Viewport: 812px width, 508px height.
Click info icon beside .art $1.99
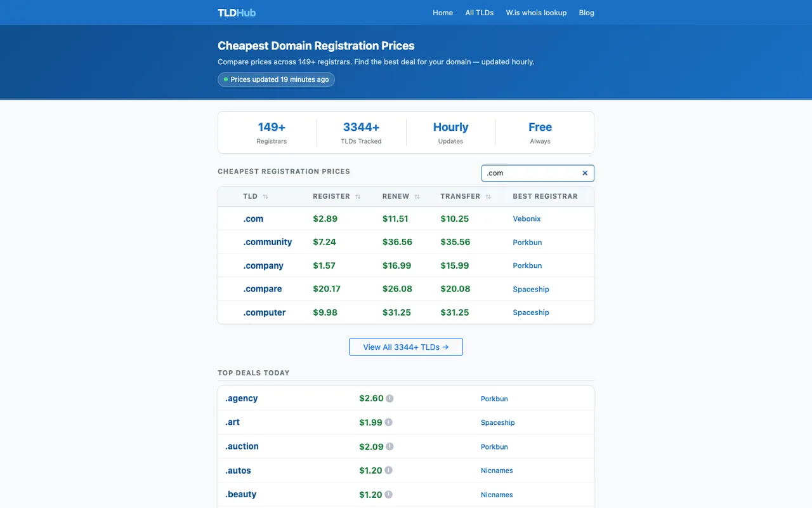coord(388,422)
